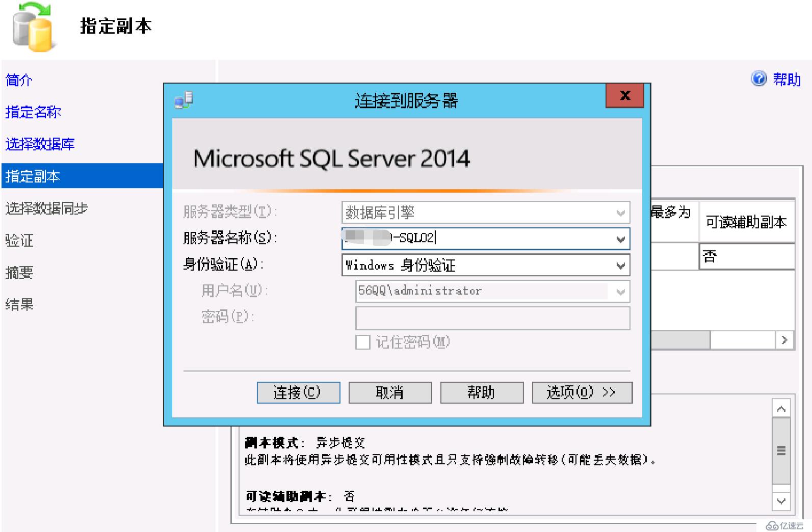Open the 服务器类型 dropdown
The width and height of the screenshot is (812, 532).
[620, 212]
